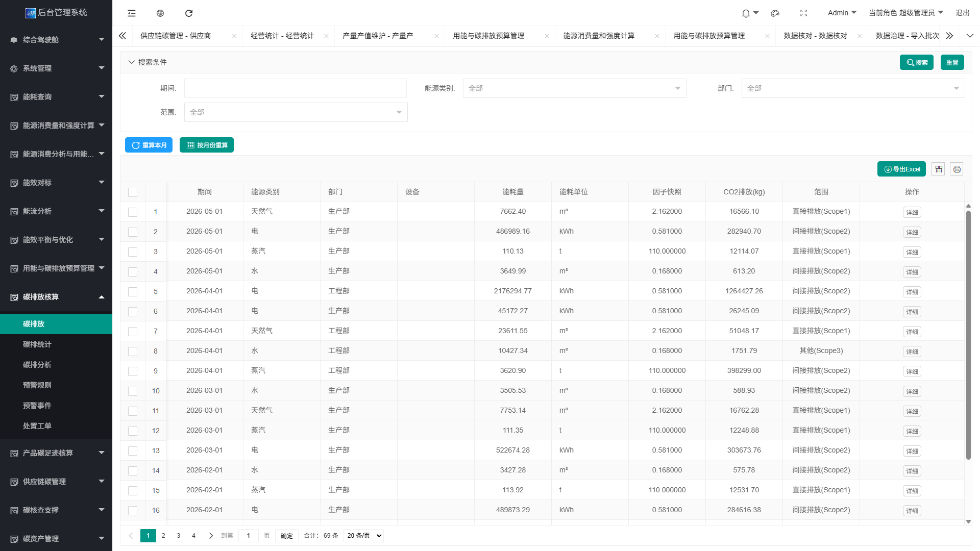Click the 重置 button
This screenshot has width=980, height=551.
click(952, 62)
